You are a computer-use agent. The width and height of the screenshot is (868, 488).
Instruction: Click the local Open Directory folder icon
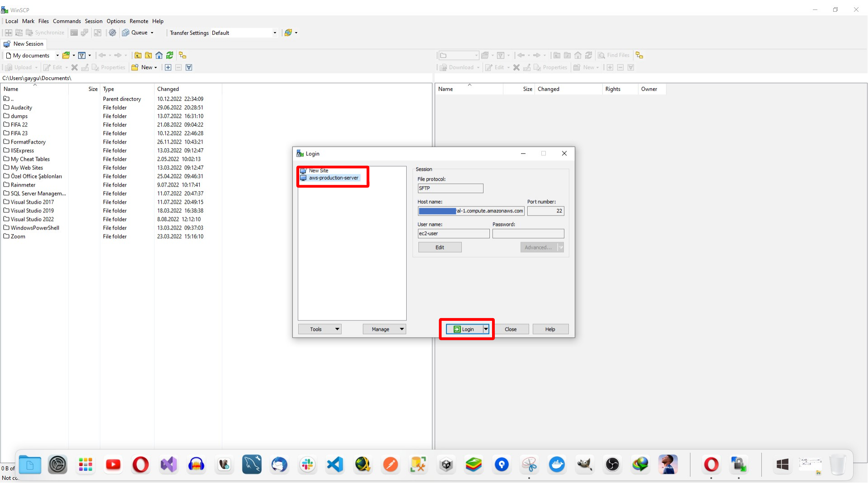pos(66,55)
